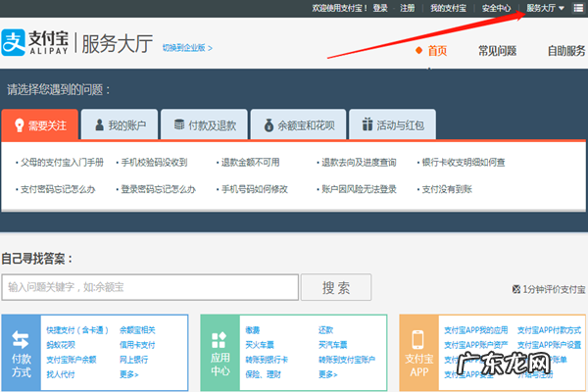588x392 pixels.
Task: Click the lightbulb icon on 需要关注 tab
Action: pos(20,125)
